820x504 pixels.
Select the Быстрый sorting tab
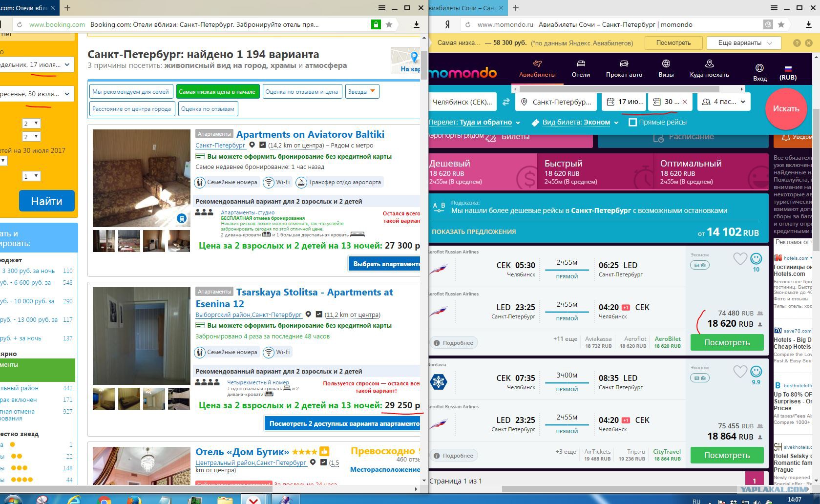click(x=595, y=171)
